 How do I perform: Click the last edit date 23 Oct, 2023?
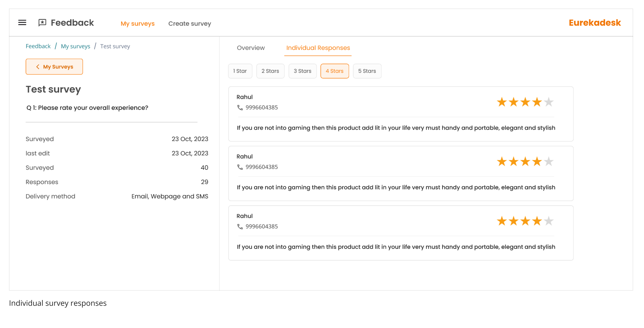click(x=190, y=153)
